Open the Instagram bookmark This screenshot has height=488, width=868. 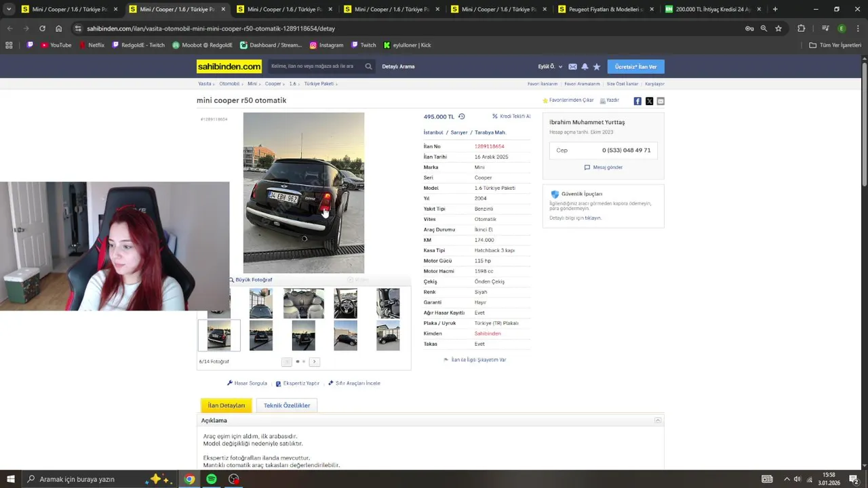[326, 45]
